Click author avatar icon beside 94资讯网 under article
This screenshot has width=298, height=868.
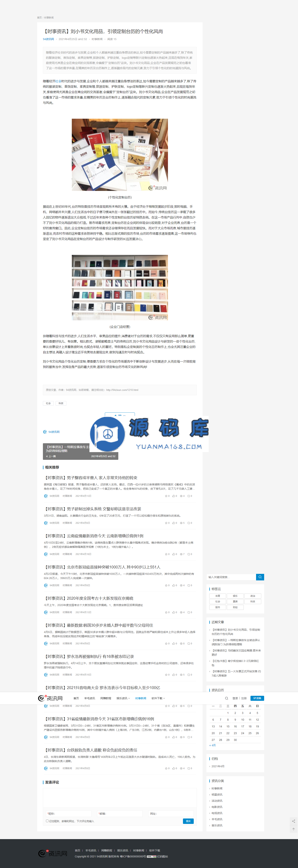(x=45, y=432)
